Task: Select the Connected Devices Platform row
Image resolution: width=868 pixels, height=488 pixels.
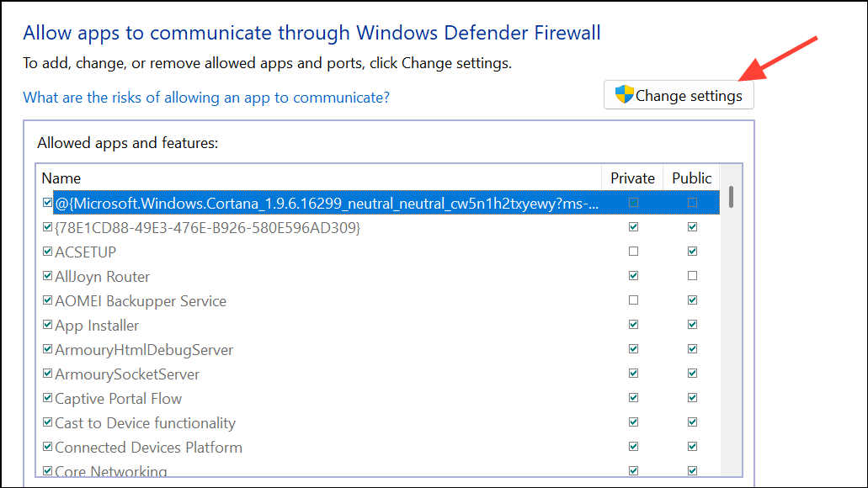Action: click(148, 448)
